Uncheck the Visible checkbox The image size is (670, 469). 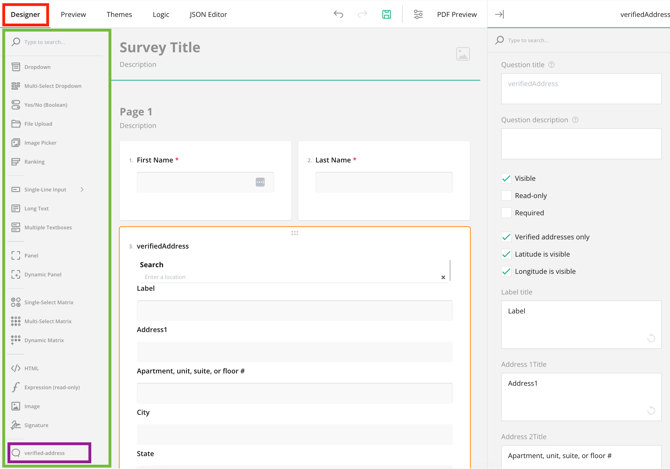pos(507,178)
